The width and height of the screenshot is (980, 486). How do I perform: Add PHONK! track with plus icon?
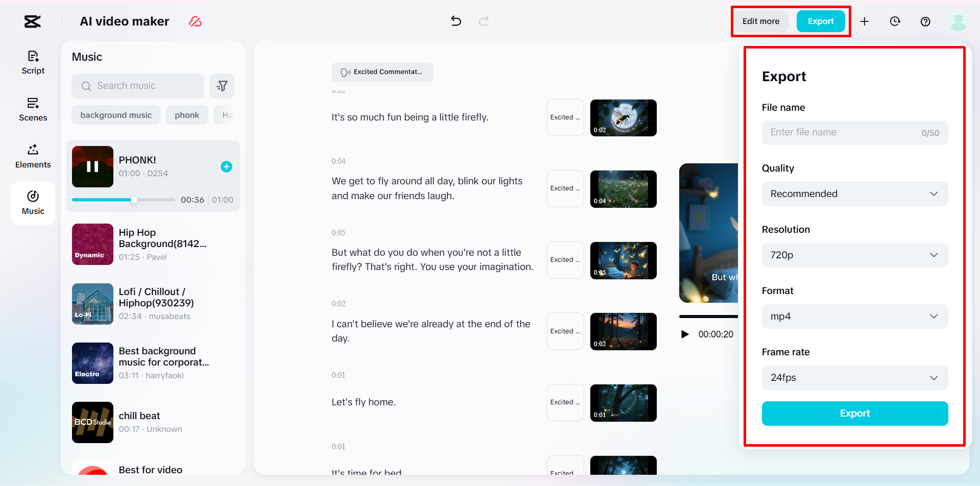pyautogui.click(x=226, y=166)
